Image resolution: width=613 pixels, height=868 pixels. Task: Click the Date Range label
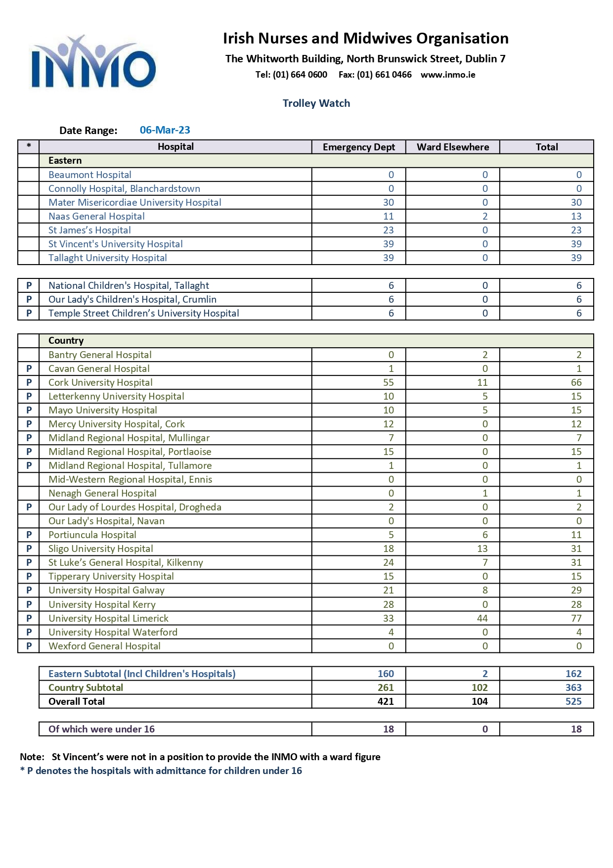point(88,131)
